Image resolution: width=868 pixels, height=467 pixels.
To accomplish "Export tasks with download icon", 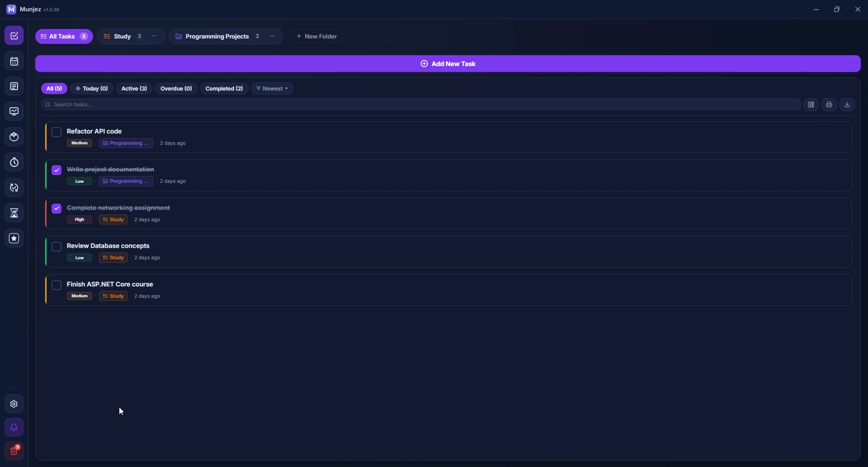I will click(848, 105).
